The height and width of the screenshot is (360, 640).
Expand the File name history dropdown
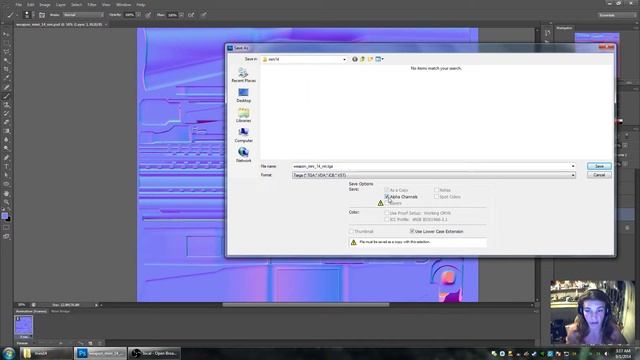[573, 166]
